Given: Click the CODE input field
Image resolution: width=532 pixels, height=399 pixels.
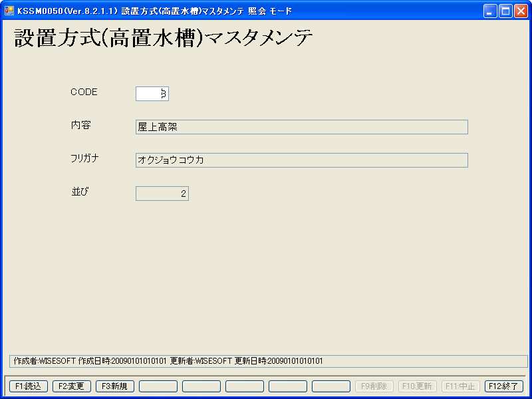Looking at the screenshot, I should pos(152,94).
